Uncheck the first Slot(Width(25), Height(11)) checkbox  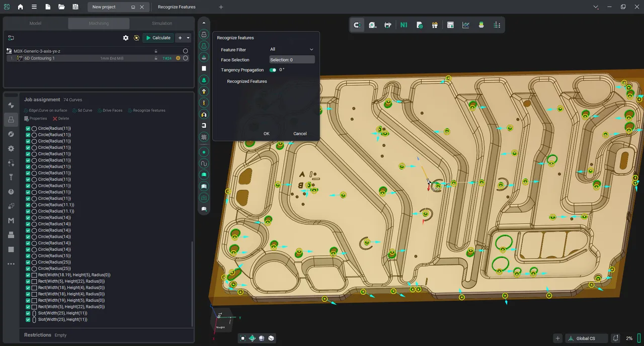pos(28,313)
